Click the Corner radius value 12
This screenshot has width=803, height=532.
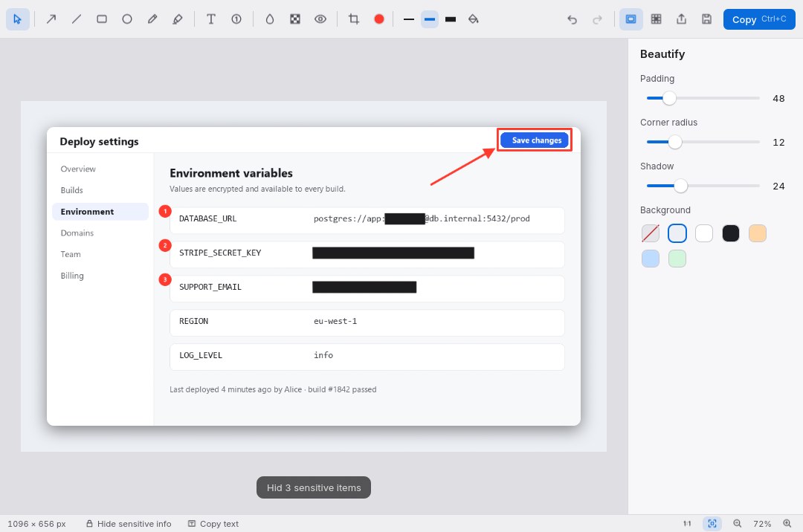coord(778,142)
